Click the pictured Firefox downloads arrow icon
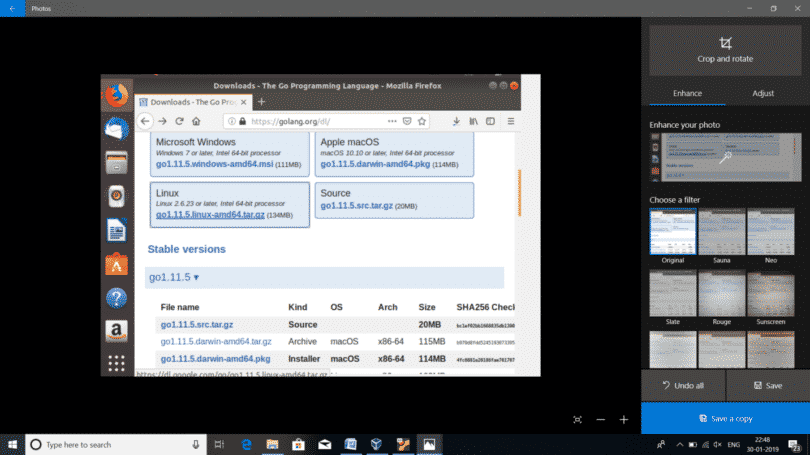This screenshot has width=810, height=455. pos(456,121)
